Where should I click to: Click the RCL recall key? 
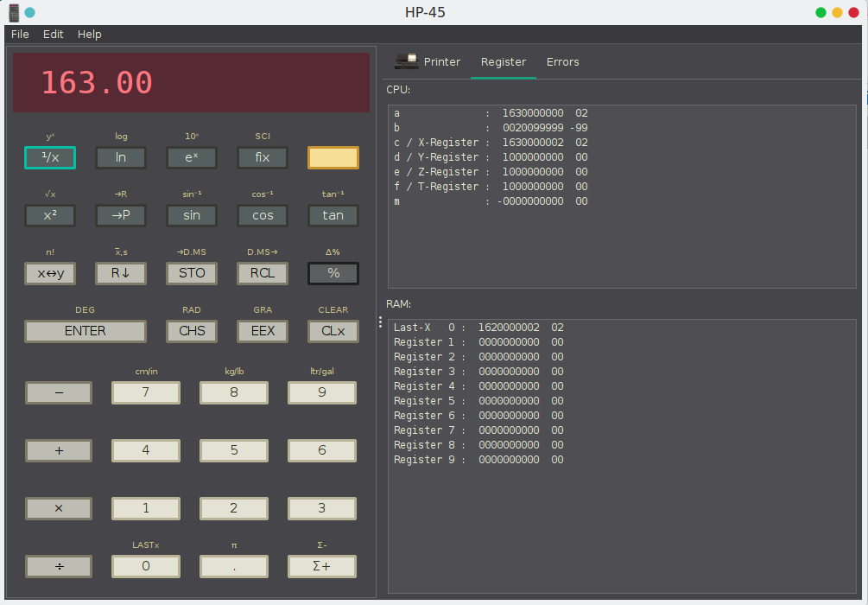pos(263,273)
